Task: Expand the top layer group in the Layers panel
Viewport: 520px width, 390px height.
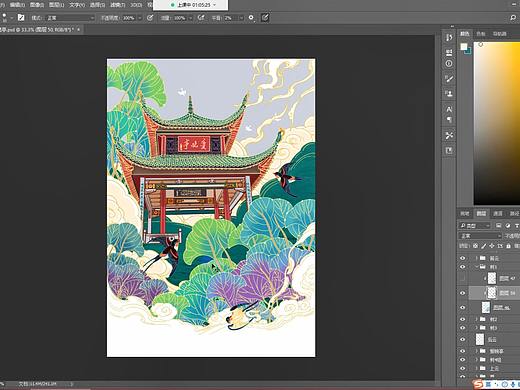Action: coord(477,258)
